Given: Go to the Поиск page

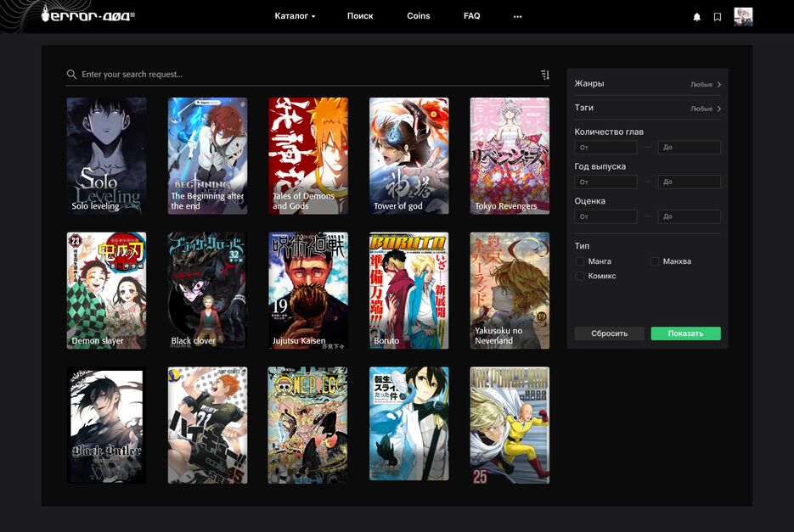Looking at the screenshot, I should click(360, 16).
